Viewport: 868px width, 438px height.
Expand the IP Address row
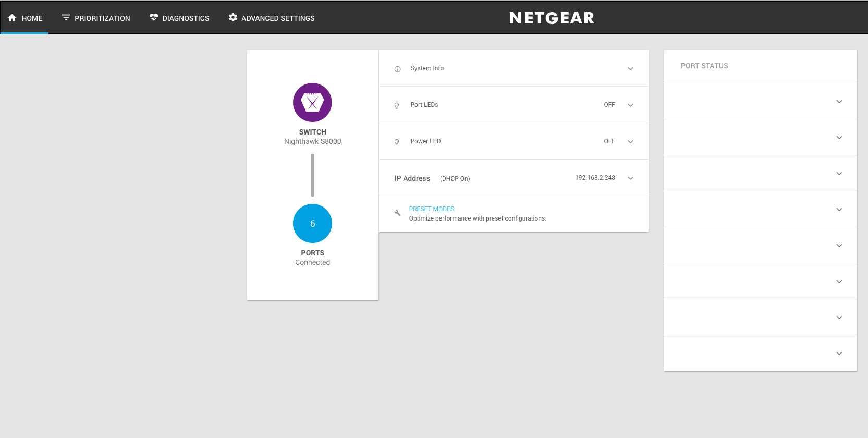point(630,178)
